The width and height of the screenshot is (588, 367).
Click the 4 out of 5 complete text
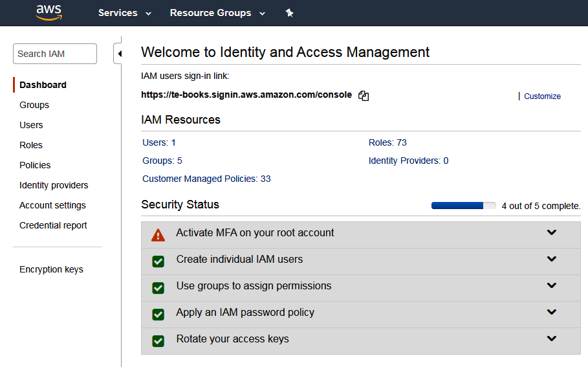click(x=541, y=206)
